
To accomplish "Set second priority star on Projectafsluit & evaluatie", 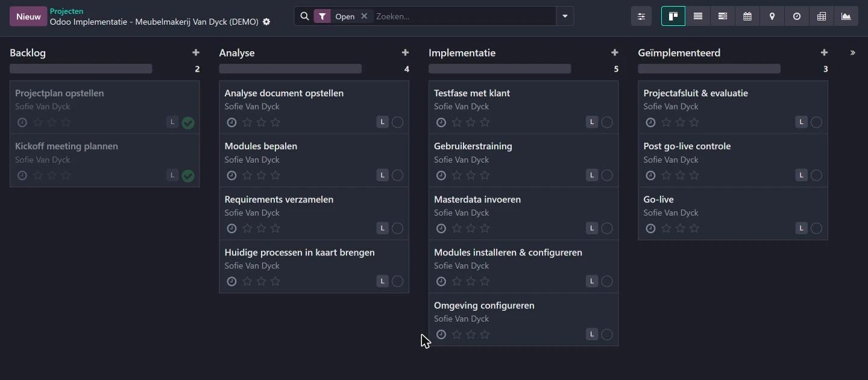I will [x=680, y=122].
